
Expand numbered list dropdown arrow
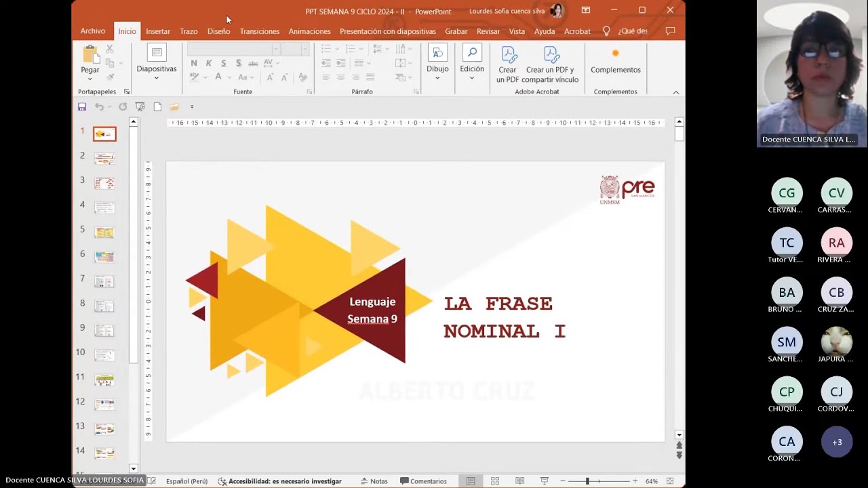pos(361,49)
